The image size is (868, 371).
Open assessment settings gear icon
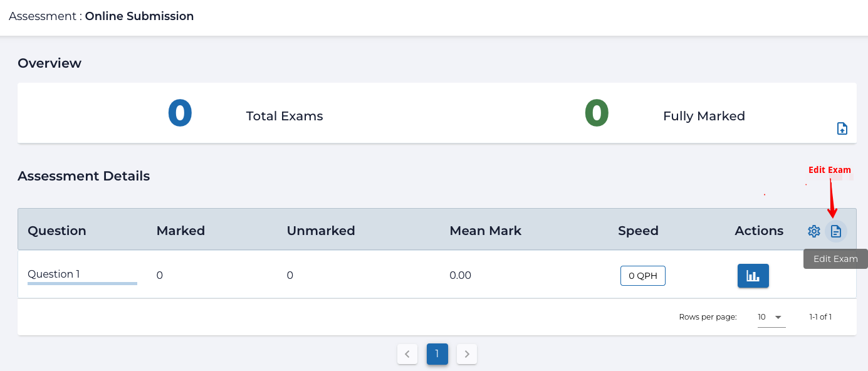(813, 231)
